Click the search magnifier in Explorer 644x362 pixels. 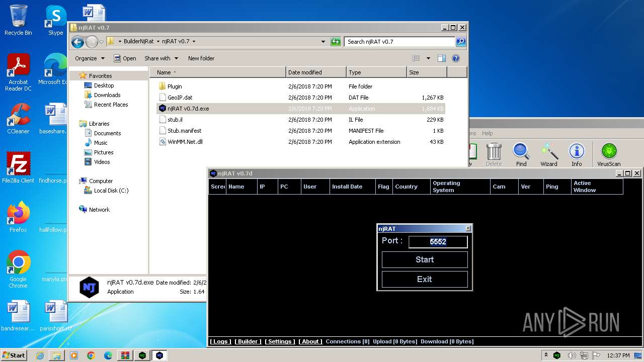pyautogui.click(x=461, y=42)
